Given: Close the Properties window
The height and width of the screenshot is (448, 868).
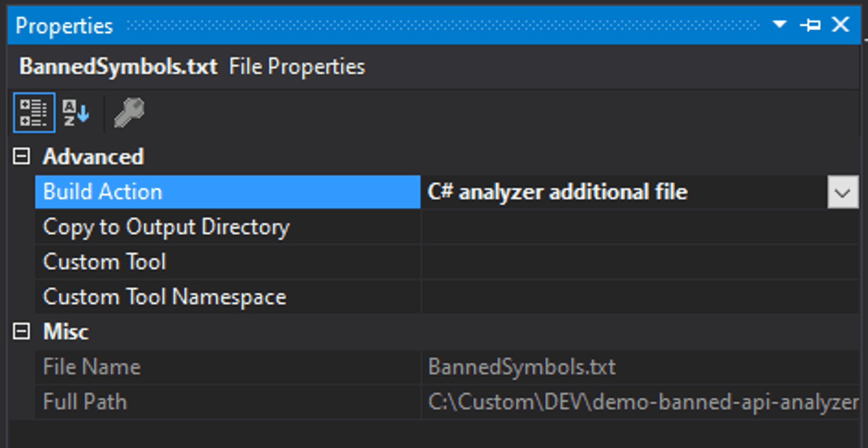Looking at the screenshot, I should coord(840,25).
